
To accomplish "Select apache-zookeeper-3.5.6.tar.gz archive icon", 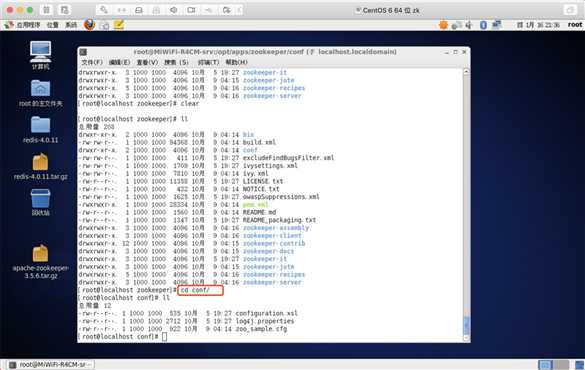I will (40, 262).
